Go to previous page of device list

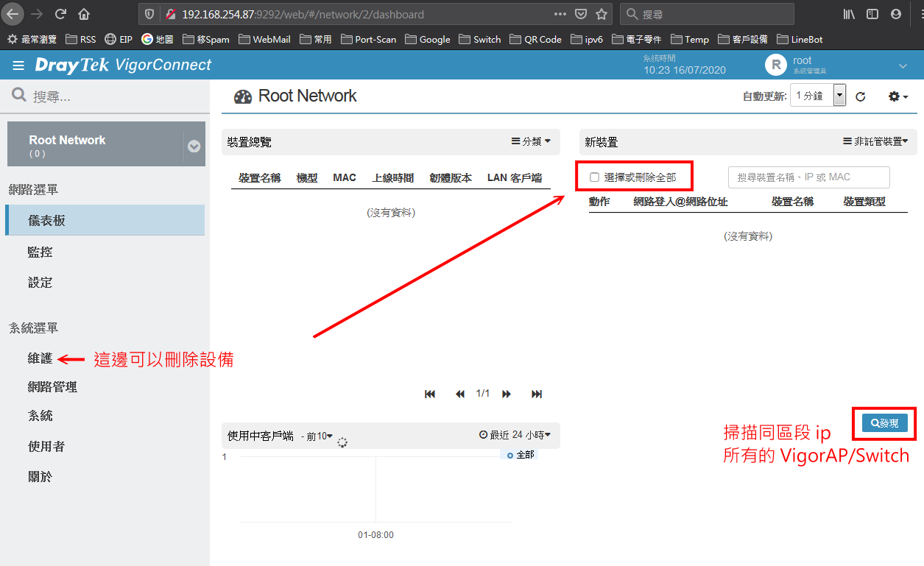(x=460, y=395)
